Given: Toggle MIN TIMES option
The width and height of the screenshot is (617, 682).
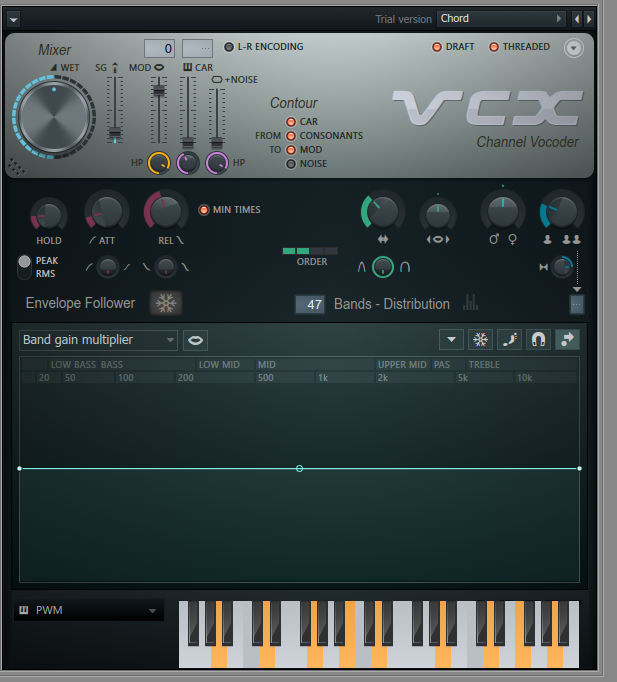Looking at the screenshot, I should pos(230,210).
